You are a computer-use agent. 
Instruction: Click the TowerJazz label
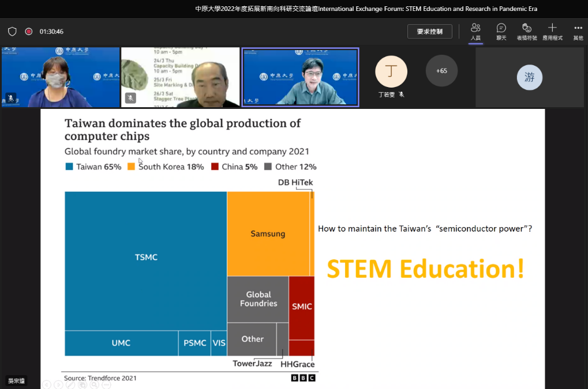[252, 364]
